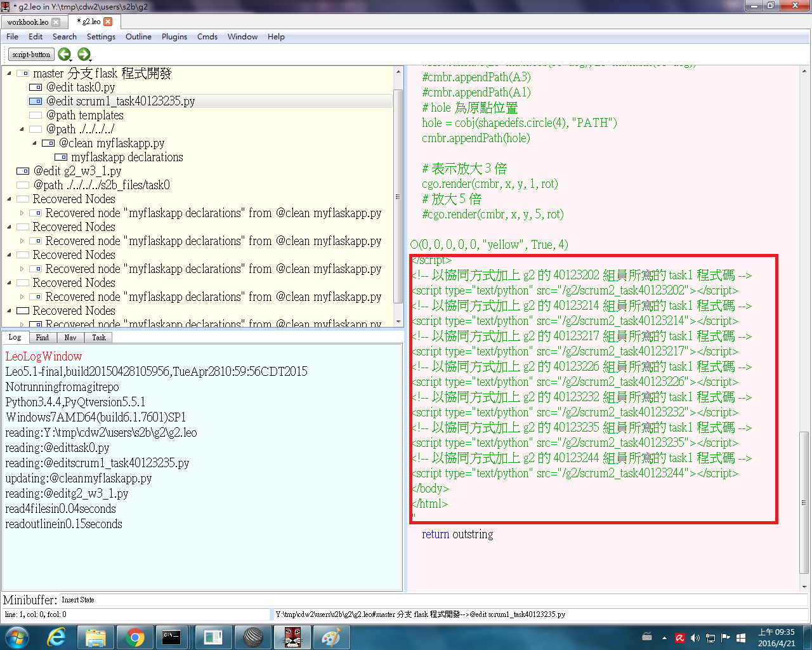Collapse the @clean myflaskapp.py node
The width and height of the screenshot is (812, 650).
[34, 143]
